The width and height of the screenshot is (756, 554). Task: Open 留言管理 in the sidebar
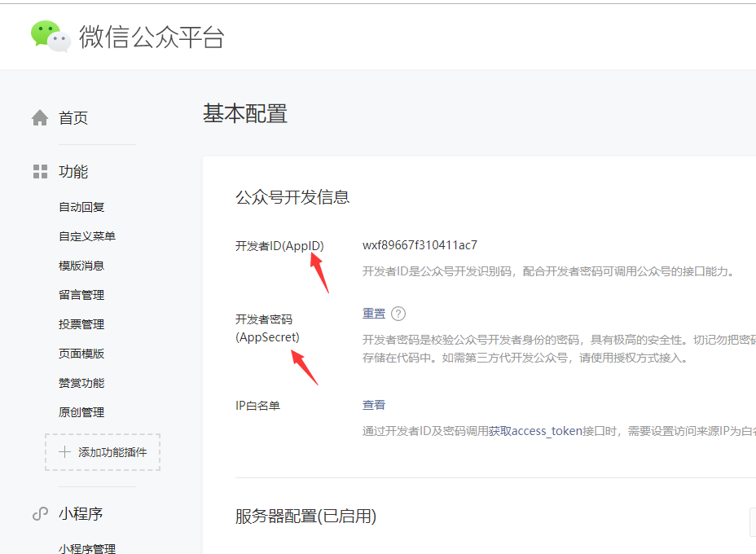point(81,295)
